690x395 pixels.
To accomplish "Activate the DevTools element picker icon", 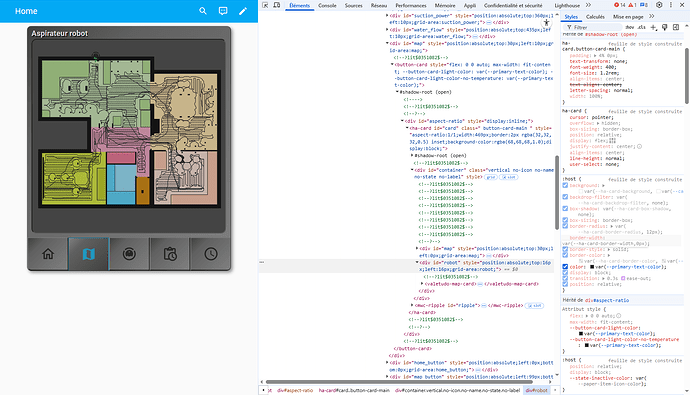I will click(x=265, y=5).
